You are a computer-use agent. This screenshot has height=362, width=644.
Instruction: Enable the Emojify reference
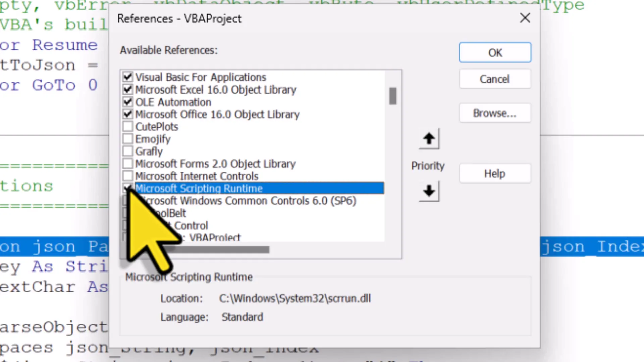point(128,139)
